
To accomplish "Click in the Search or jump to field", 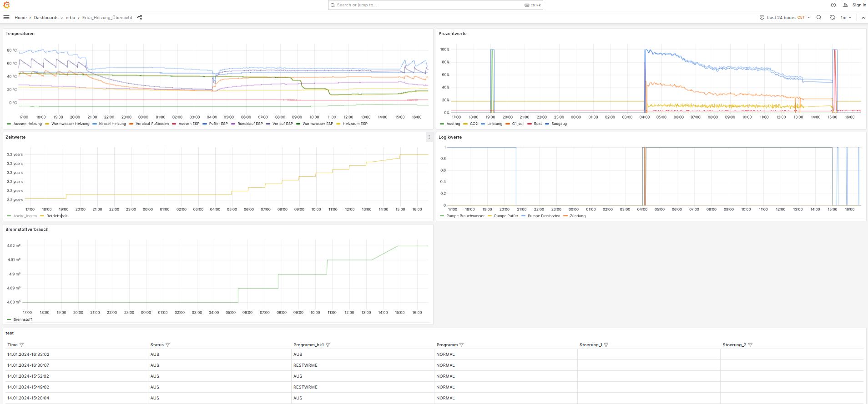I will click(435, 5).
